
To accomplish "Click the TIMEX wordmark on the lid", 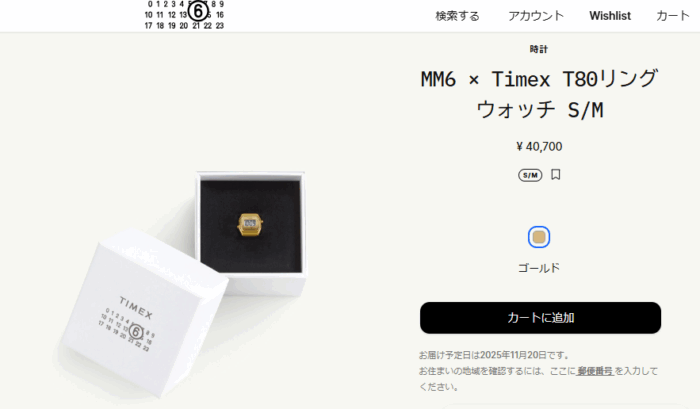I will point(136,307).
